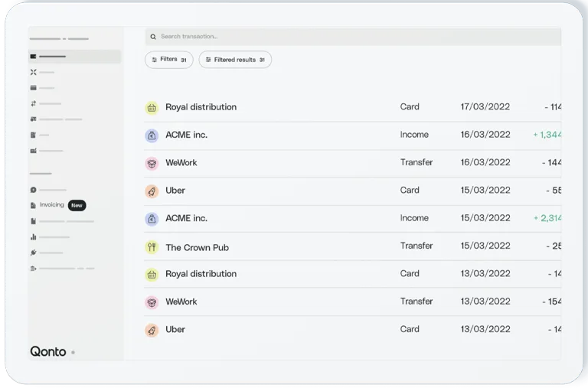Click the magnifier icon in the search bar

(x=153, y=37)
